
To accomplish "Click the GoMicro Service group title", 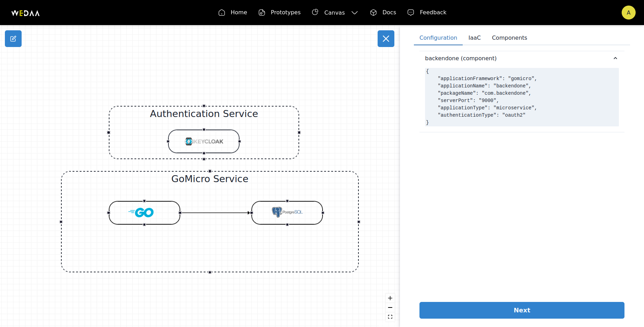I will [210, 179].
